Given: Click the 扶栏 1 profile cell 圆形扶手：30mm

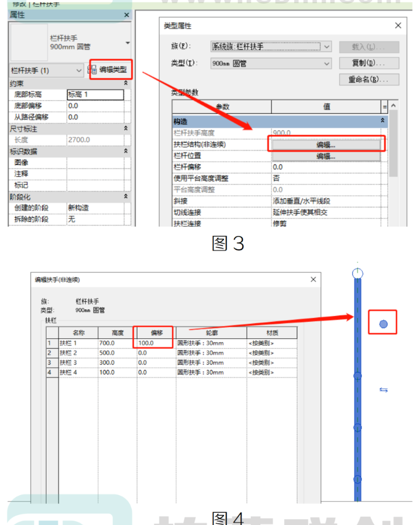Looking at the screenshot, I should [x=212, y=343].
